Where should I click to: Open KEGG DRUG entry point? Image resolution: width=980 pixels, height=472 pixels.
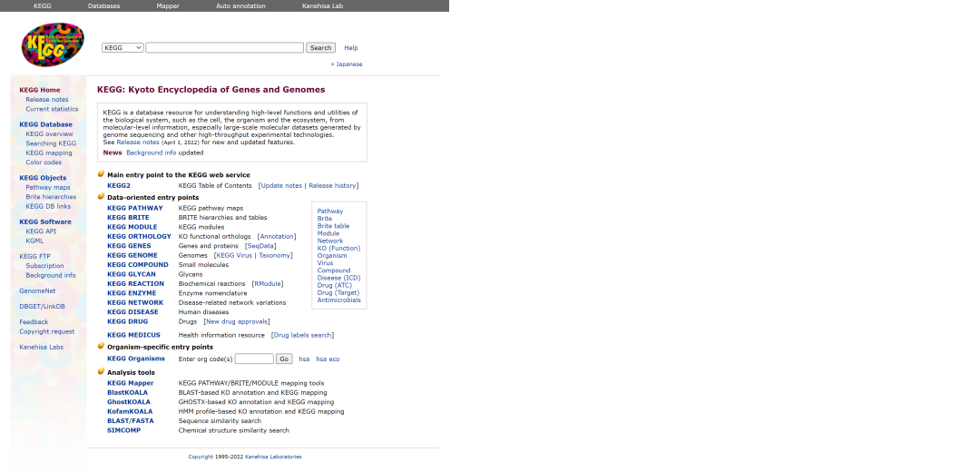click(x=128, y=321)
